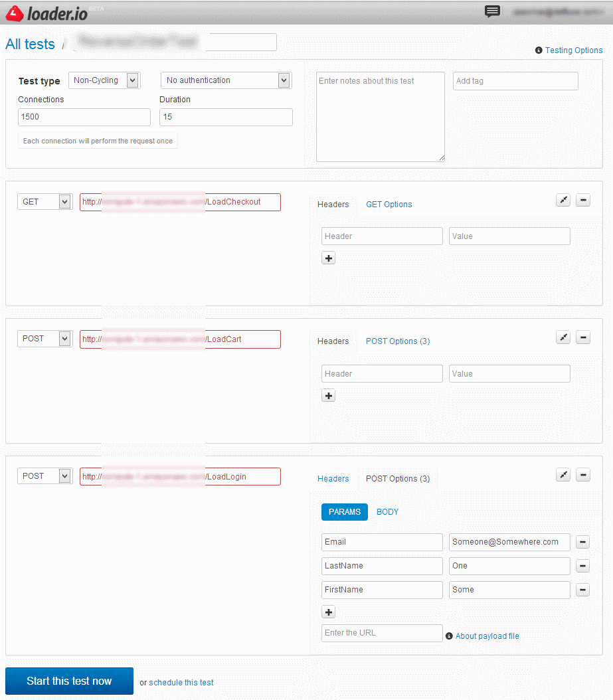Click Start this test now
The width and height of the screenshot is (613, 700).
pyautogui.click(x=69, y=681)
